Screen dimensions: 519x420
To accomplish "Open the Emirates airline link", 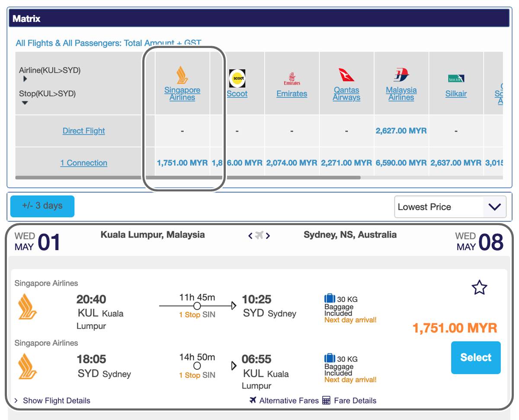I will pyautogui.click(x=292, y=94).
